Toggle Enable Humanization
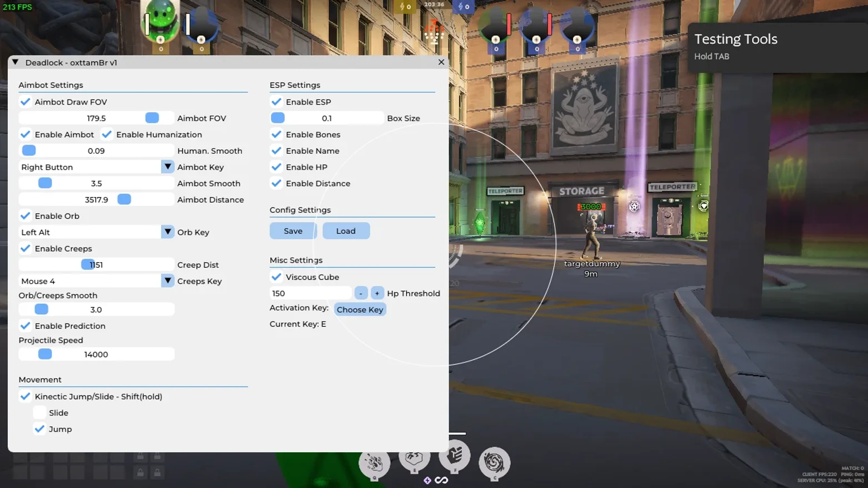Viewport: 868px width, 488px height. pos(107,135)
